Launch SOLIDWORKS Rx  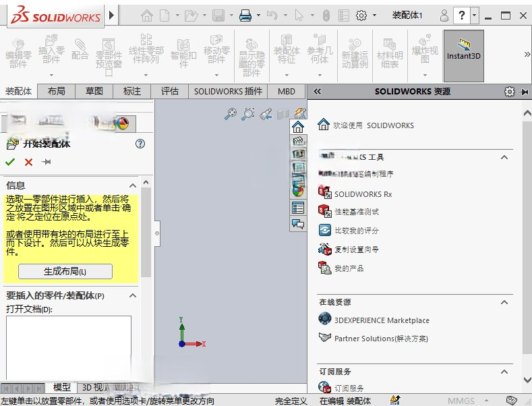[355, 194]
